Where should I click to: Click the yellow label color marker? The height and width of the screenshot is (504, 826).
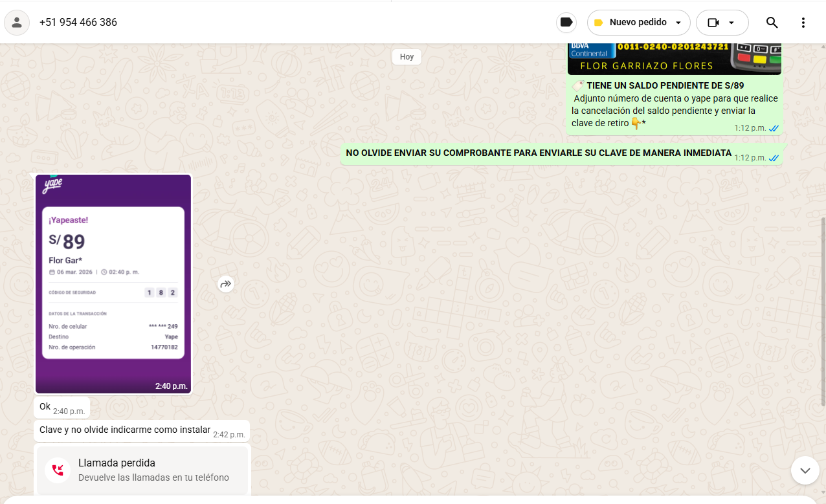point(598,23)
